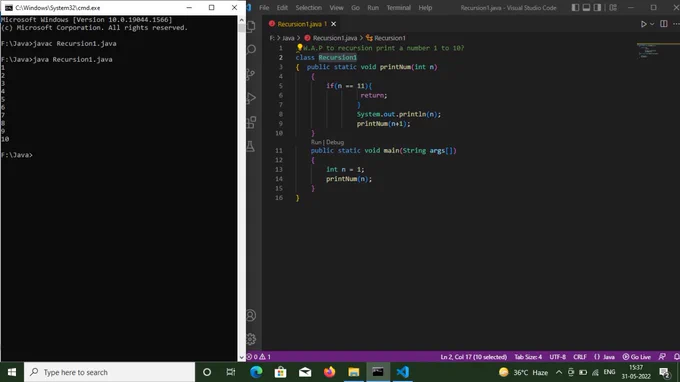Open the Extensions view in activity bar
The height and width of the screenshot is (382, 680).
click(x=252, y=122)
